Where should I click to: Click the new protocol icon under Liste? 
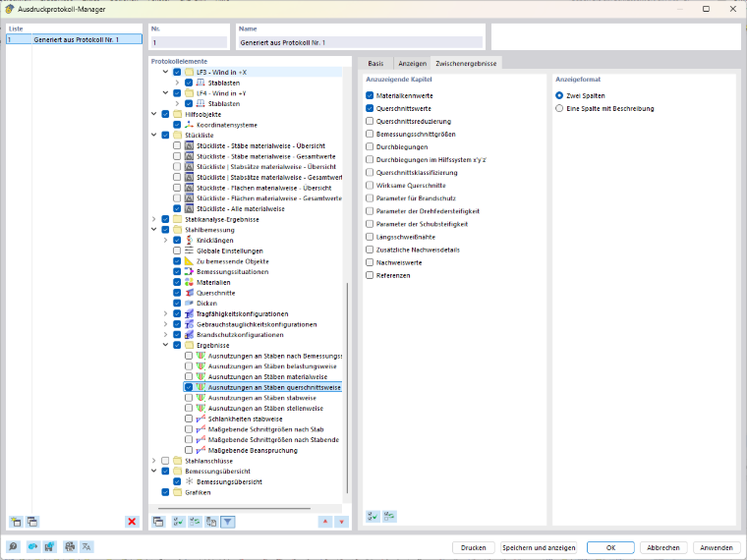click(16, 522)
